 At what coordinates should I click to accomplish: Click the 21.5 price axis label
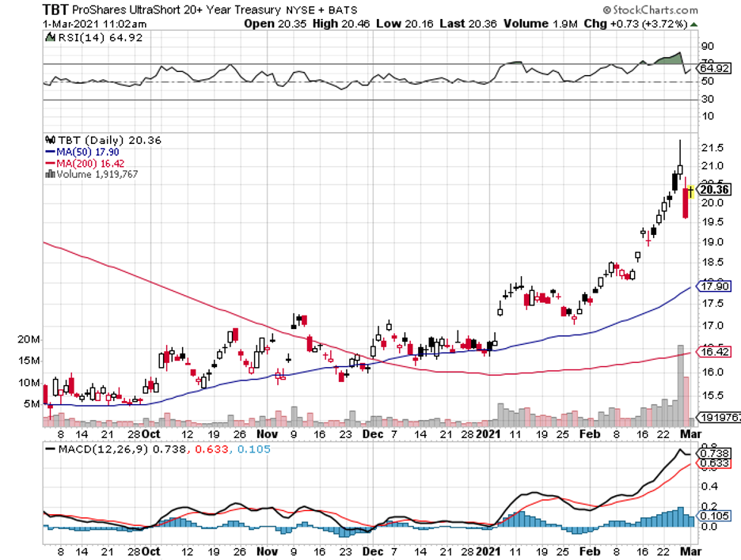(712, 148)
